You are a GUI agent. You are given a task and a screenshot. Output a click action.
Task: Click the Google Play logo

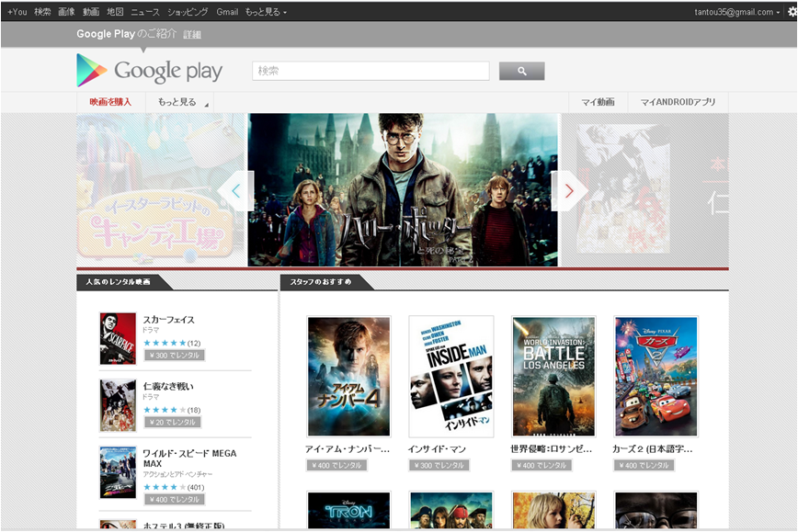point(150,71)
